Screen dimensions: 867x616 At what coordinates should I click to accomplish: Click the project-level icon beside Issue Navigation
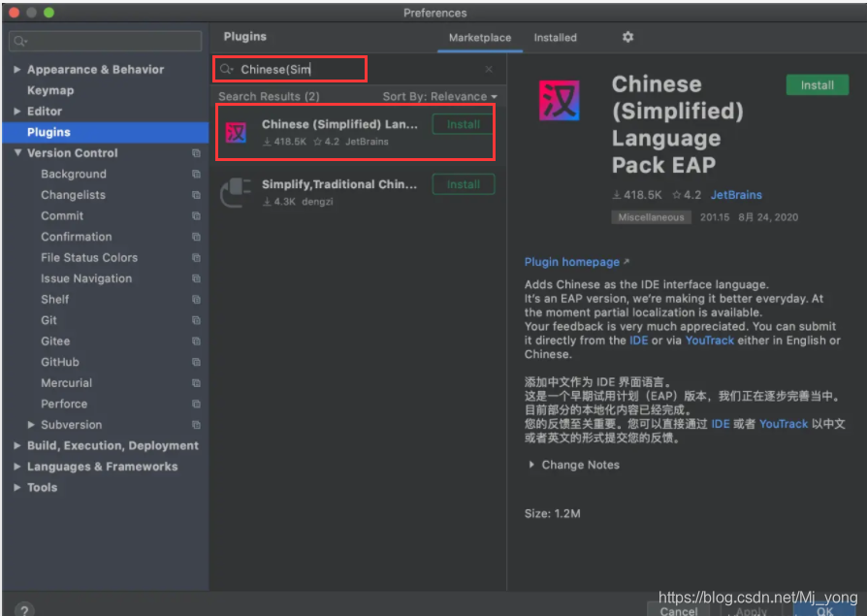196,278
